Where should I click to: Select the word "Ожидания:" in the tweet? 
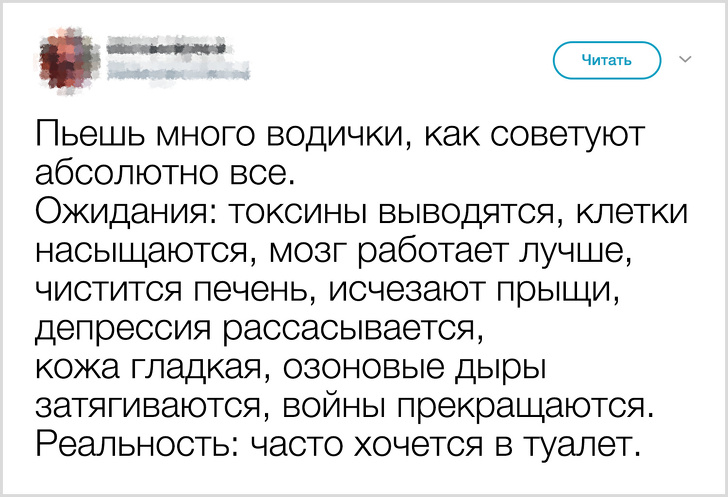[126, 212]
